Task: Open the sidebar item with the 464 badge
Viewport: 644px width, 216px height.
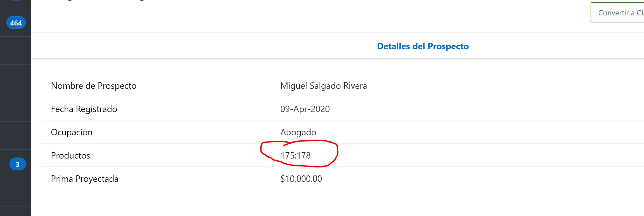Action: (15, 22)
